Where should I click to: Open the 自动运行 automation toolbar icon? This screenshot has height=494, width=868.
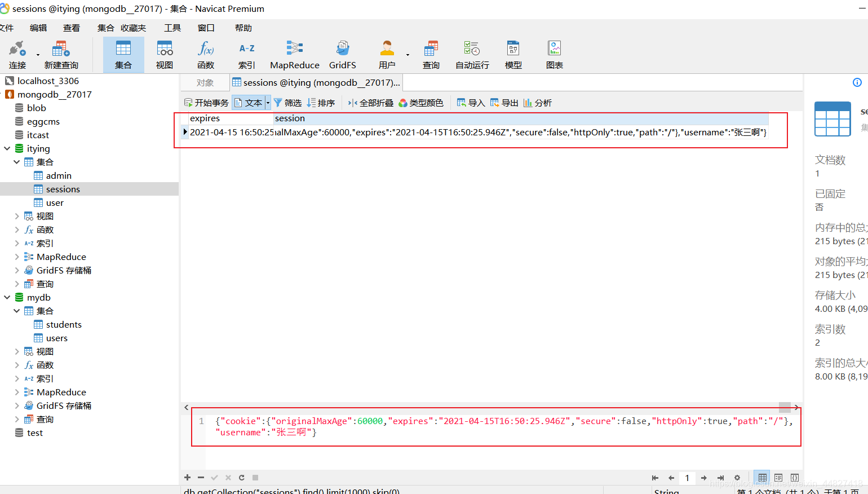pyautogui.click(x=472, y=55)
